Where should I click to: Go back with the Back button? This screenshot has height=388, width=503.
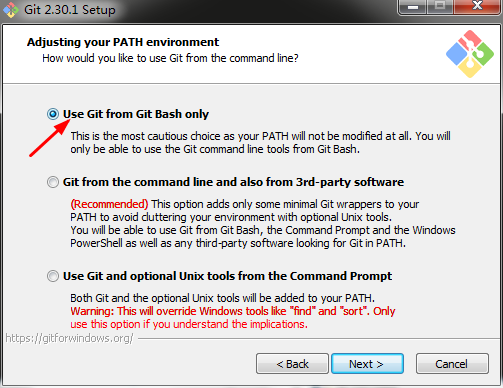[x=292, y=364]
